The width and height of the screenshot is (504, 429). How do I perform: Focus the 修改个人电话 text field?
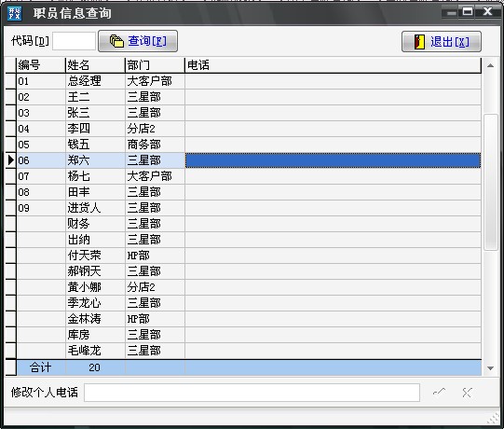click(x=252, y=393)
